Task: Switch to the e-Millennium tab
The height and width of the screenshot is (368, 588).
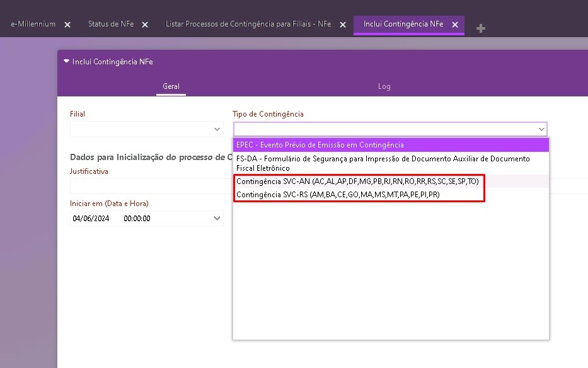Action: [x=33, y=24]
